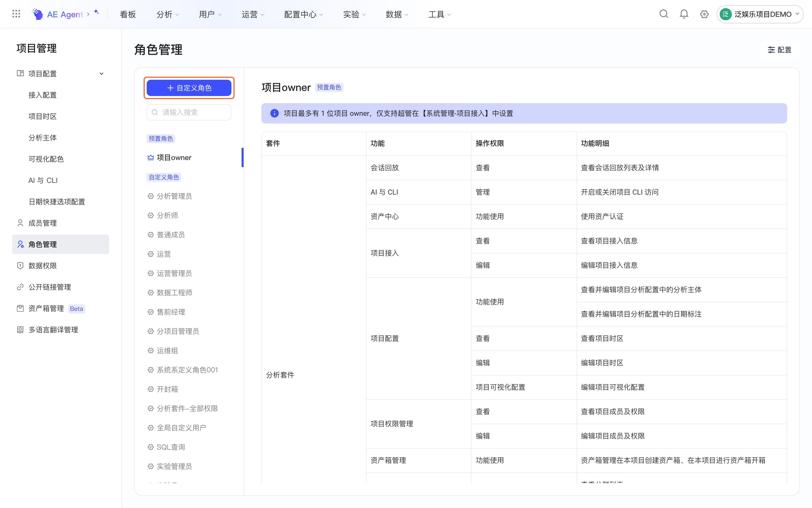Open 日期快捷选项配置 in the sidebar
The height and width of the screenshot is (508, 812).
pyautogui.click(x=57, y=202)
